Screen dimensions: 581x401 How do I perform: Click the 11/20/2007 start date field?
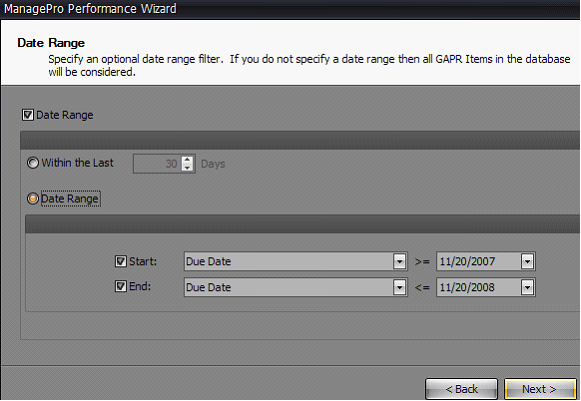479,261
